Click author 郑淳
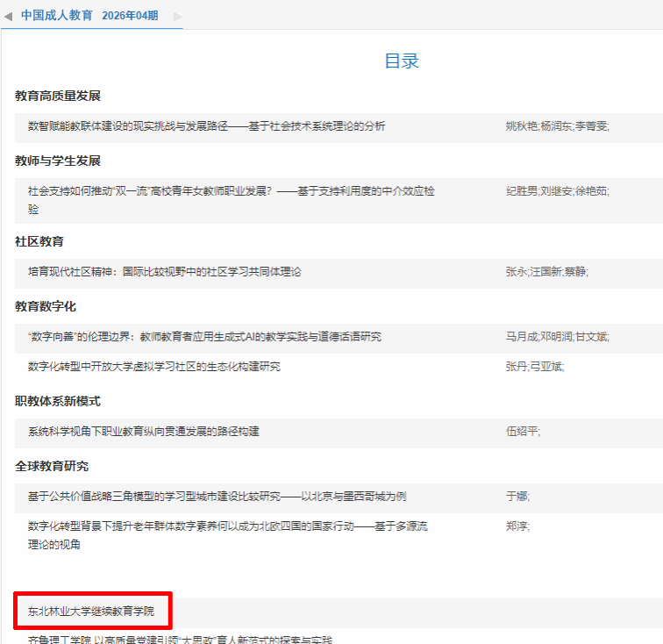Screen dimensions: 663x644 pos(516,526)
